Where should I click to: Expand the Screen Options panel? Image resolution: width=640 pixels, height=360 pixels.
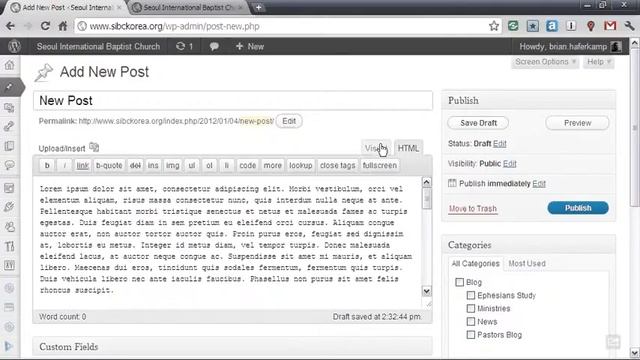pos(545,62)
